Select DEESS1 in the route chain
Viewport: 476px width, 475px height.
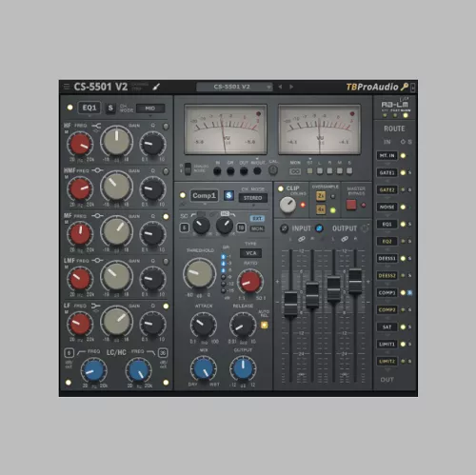click(x=387, y=258)
